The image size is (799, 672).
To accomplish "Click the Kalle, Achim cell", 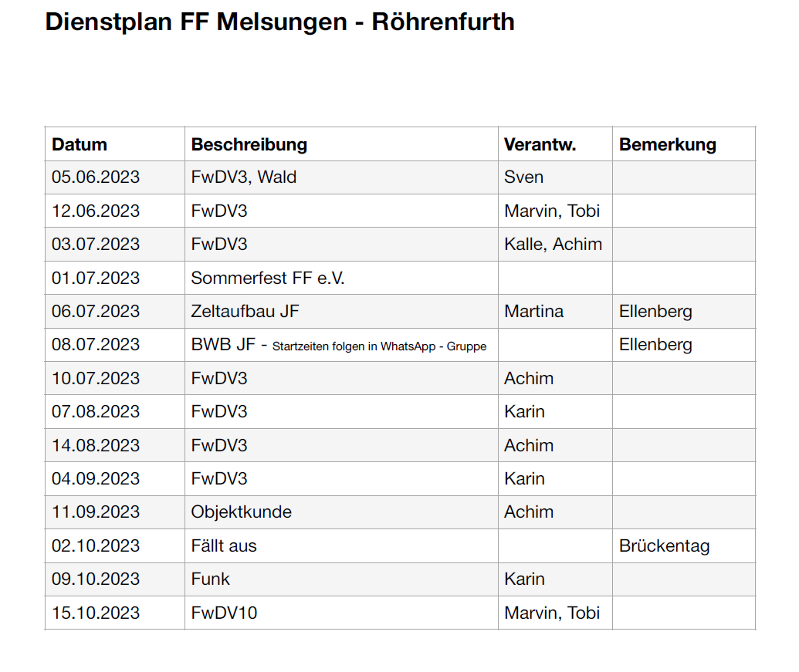I will pyautogui.click(x=555, y=245).
